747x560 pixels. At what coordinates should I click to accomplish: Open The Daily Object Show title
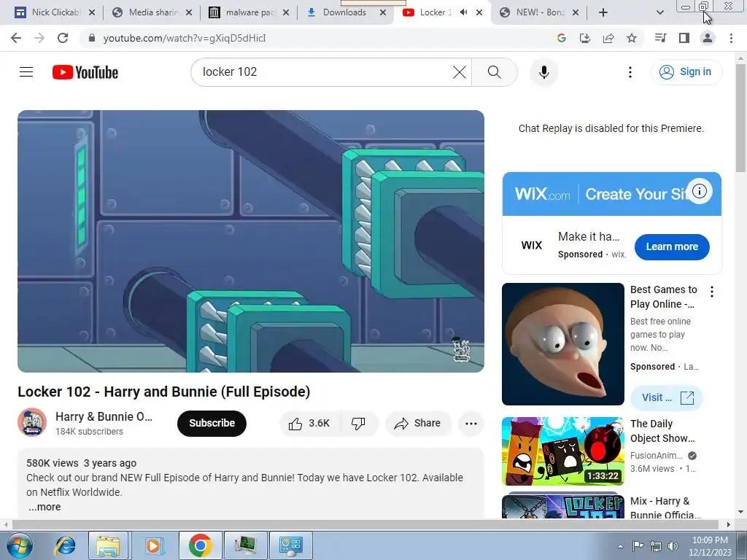pos(662,431)
